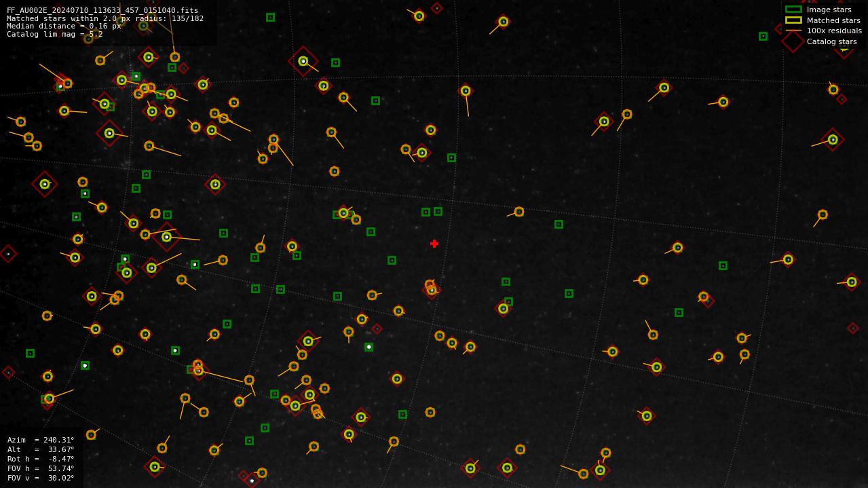Select the '100x residuals' legend label
Screen dimensions: 868x488
coord(834,31)
